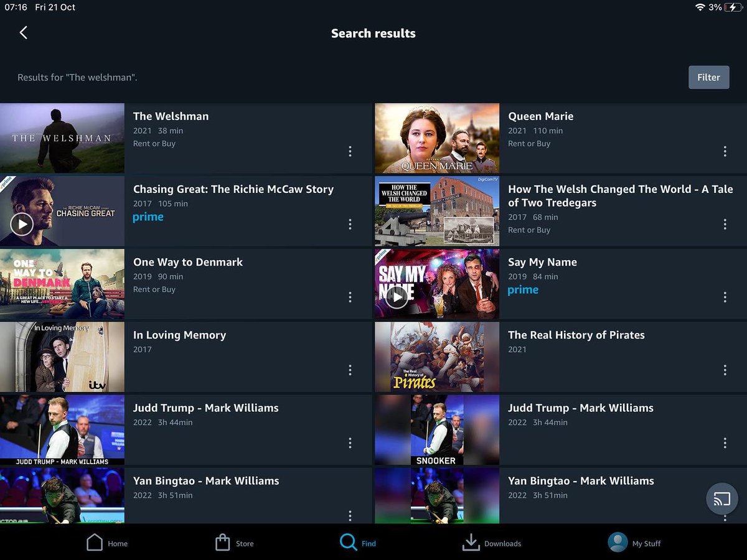This screenshot has width=747, height=560.
Task: Select 'Chasing Great: The Richie McCaw Story' title
Action: (233, 189)
